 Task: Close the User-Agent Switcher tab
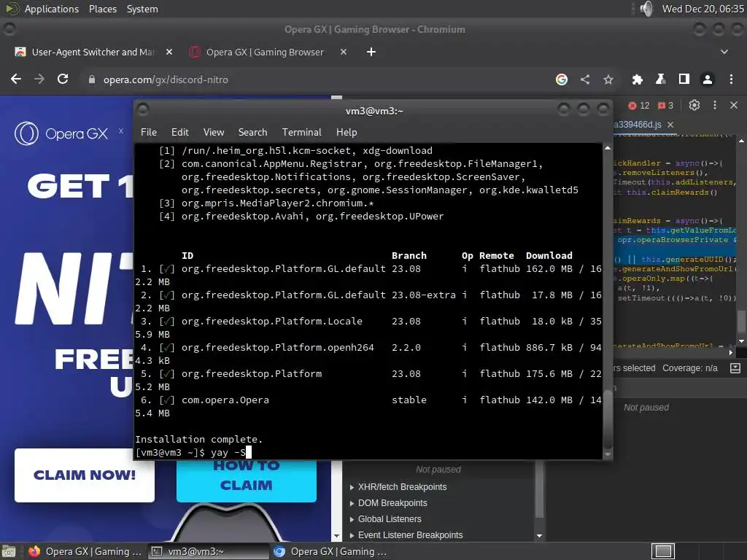(169, 52)
